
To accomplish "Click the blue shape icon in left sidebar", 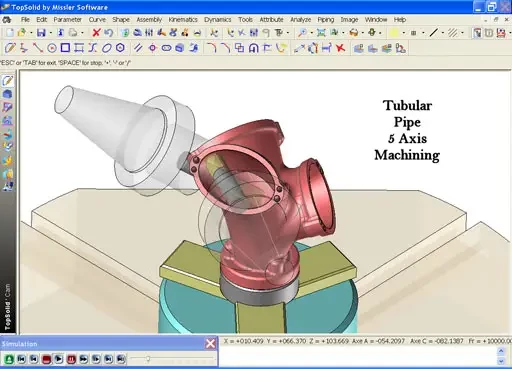I will pyautogui.click(x=8, y=94).
